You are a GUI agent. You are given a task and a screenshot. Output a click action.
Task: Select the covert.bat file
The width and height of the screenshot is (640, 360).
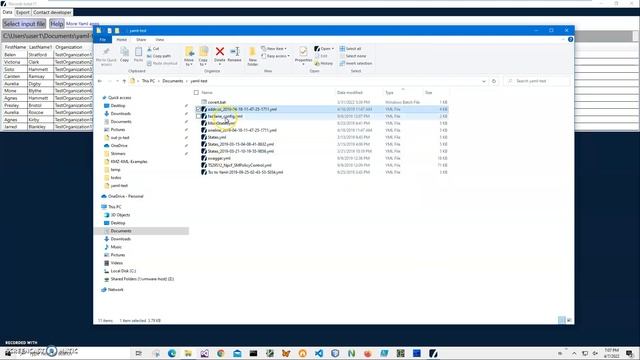tap(217, 102)
